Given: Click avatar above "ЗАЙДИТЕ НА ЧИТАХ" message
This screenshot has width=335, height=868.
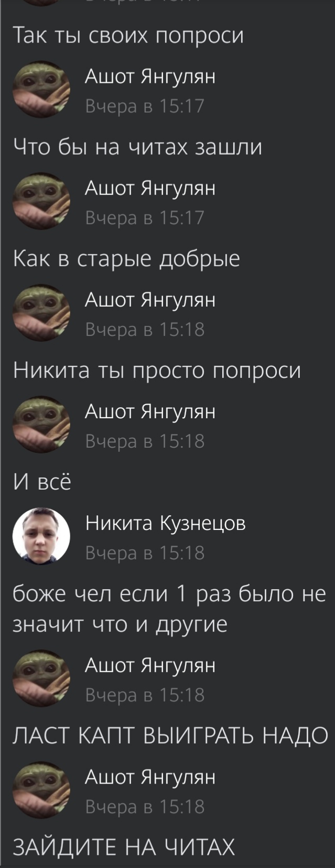Looking at the screenshot, I should click(x=41, y=790).
